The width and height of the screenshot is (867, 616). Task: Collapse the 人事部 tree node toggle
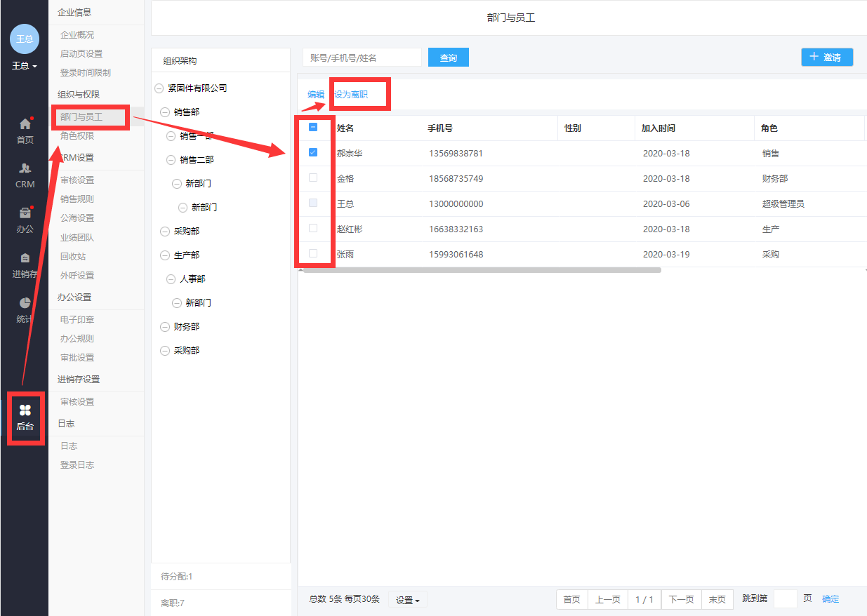[171, 279]
